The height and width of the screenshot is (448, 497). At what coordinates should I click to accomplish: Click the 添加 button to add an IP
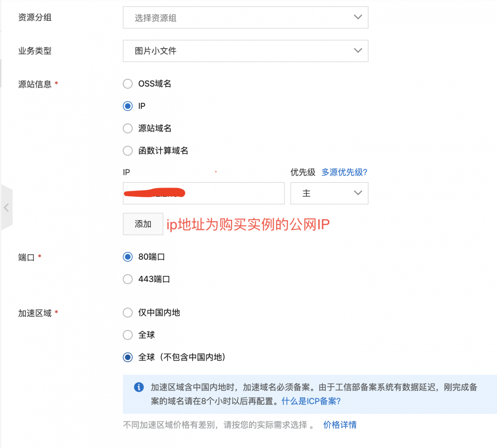pyautogui.click(x=142, y=224)
